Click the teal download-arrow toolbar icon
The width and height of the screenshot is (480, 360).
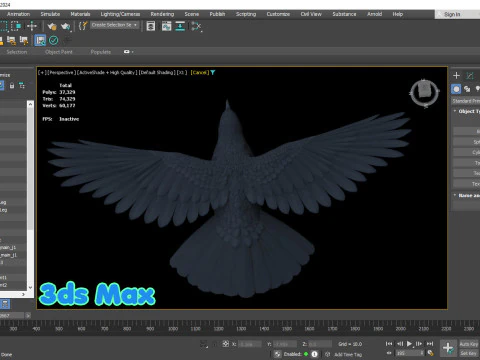[x=180, y=26]
